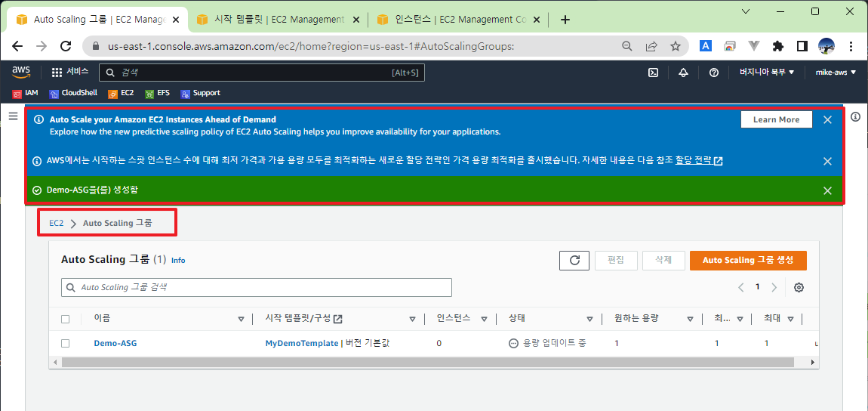Open table preferences gear icon

[799, 288]
